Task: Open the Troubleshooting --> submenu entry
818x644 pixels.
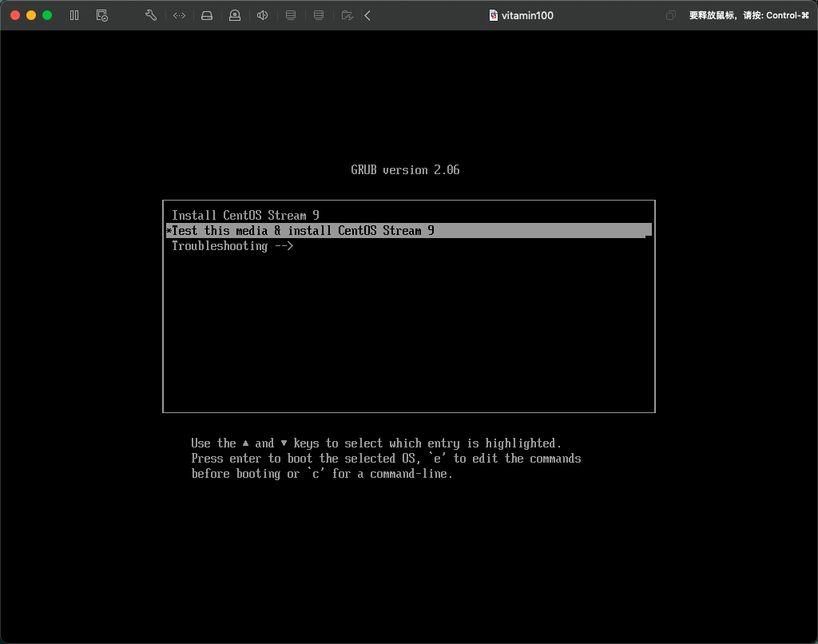Action: 232,246
